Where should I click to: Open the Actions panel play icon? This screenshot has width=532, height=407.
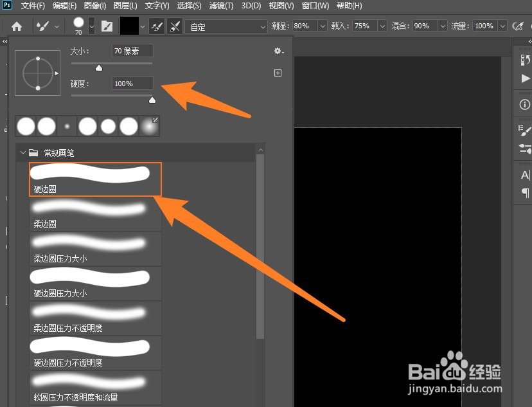tap(525, 78)
